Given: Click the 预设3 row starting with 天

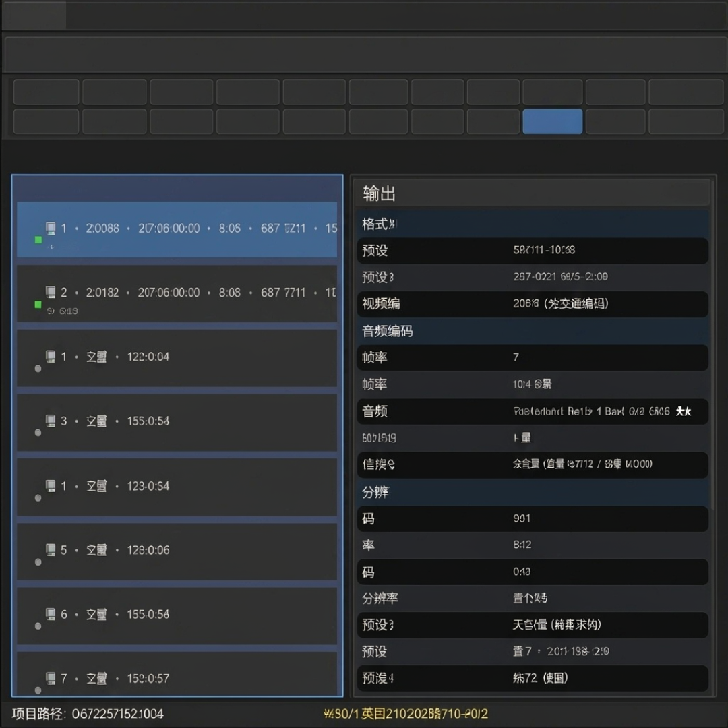Looking at the screenshot, I should point(533,624).
